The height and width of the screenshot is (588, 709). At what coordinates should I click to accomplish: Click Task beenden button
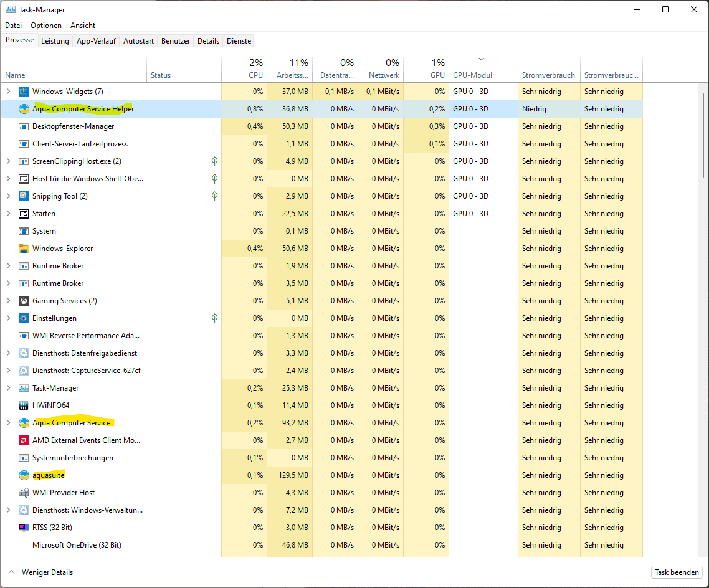[677, 572]
